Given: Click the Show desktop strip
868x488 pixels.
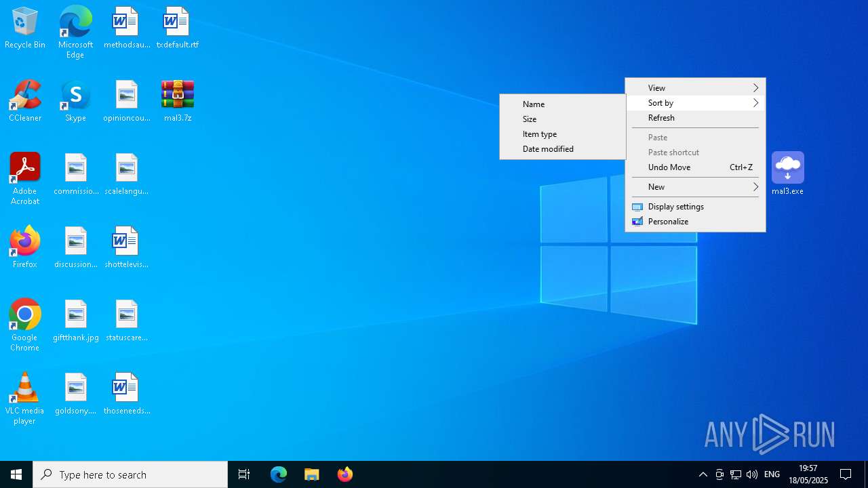Looking at the screenshot, I should (x=866, y=474).
